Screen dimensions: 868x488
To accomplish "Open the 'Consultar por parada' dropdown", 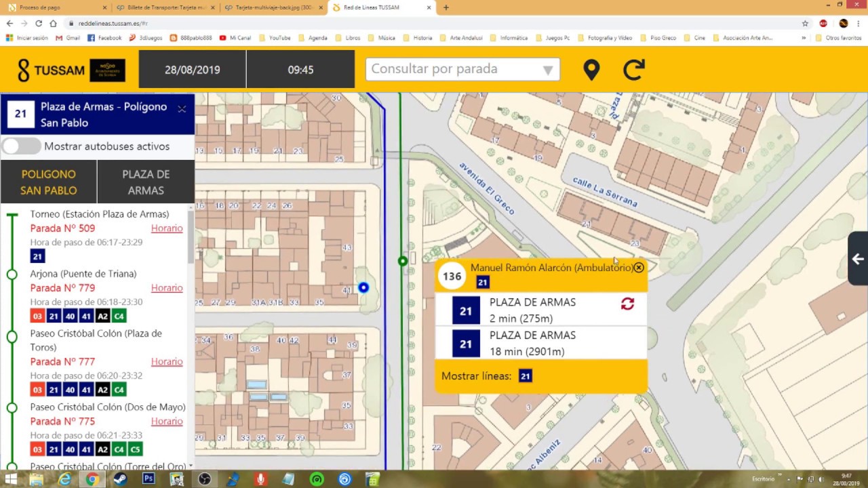I will pos(462,69).
